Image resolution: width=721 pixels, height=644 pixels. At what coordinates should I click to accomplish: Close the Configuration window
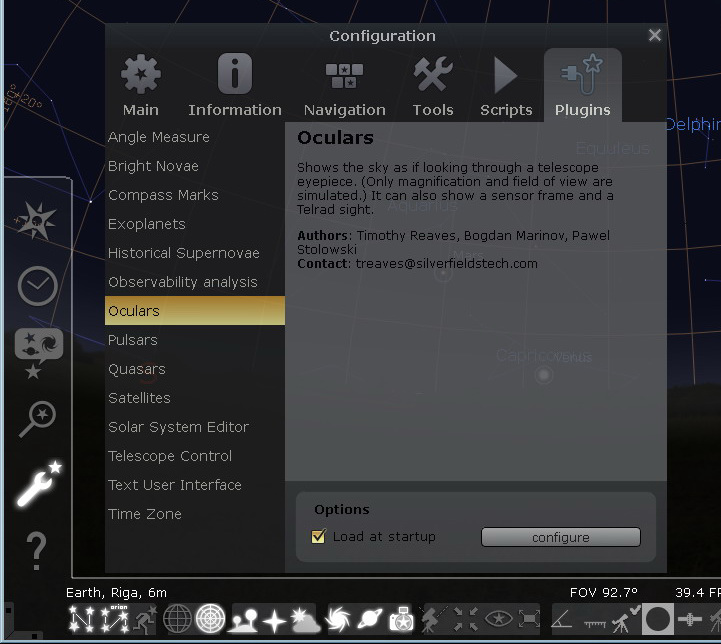pyautogui.click(x=655, y=35)
